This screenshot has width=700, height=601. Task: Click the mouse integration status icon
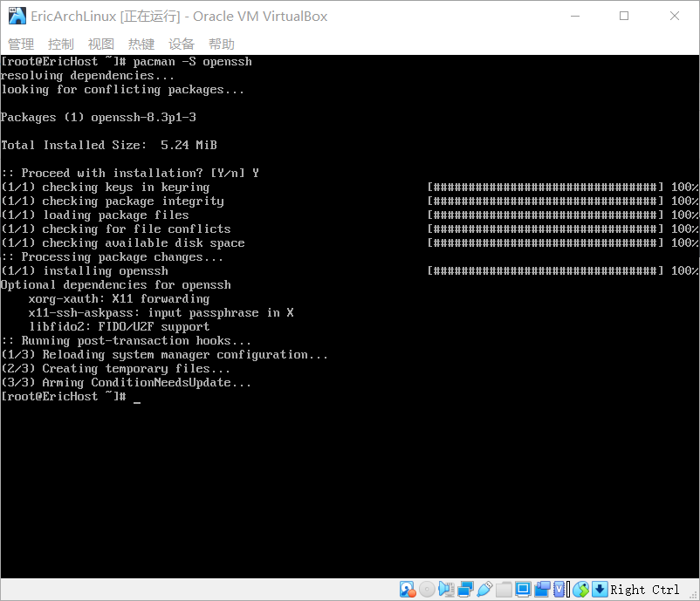(x=580, y=589)
